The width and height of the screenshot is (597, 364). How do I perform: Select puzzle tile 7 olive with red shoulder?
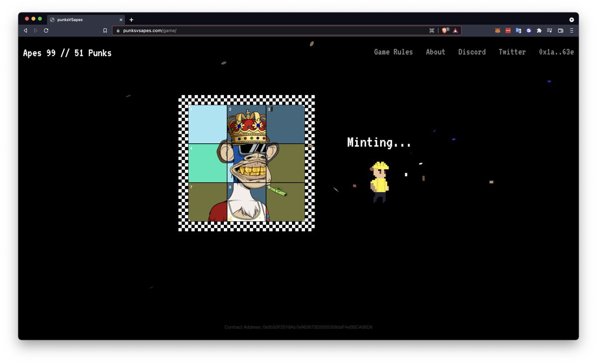click(x=208, y=202)
